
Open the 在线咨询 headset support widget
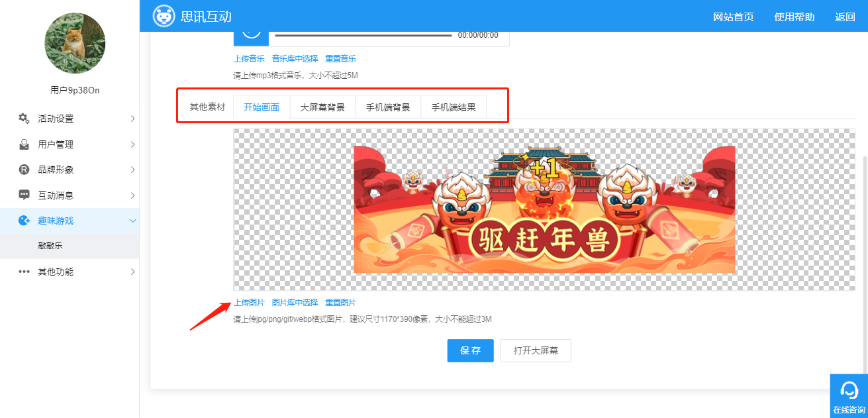(x=849, y=395)
